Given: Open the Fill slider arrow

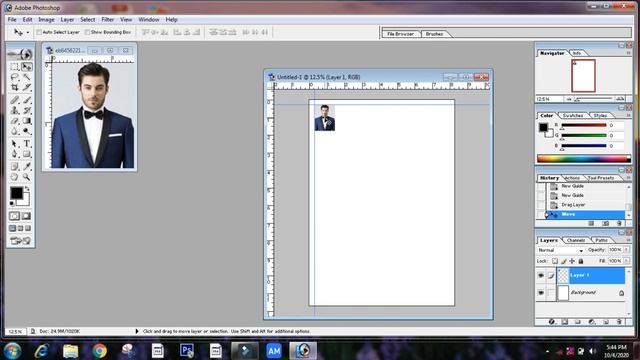Looking at the screenshot, I should click(627, 261).
